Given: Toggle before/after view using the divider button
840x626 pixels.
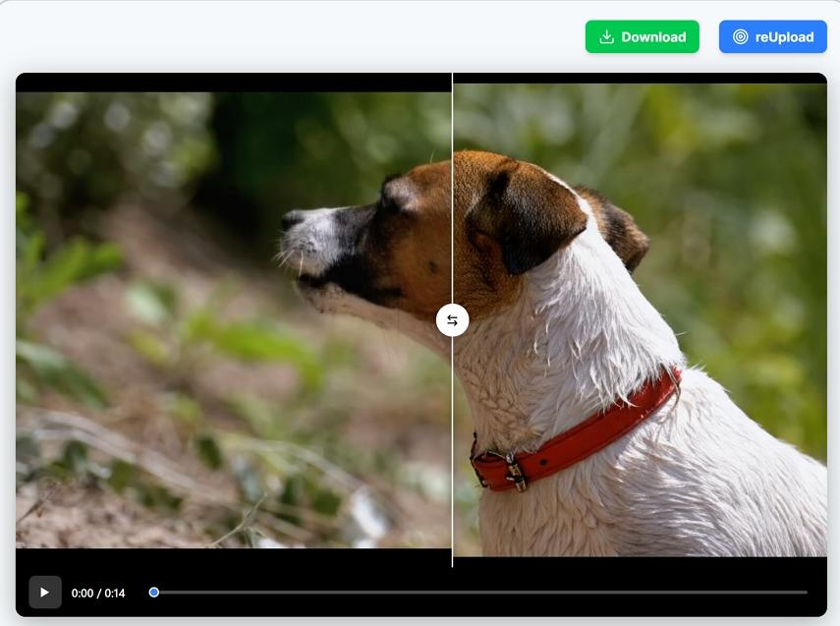Looking at the screenshot, I should pyautogui.click(x=452, y=318).
